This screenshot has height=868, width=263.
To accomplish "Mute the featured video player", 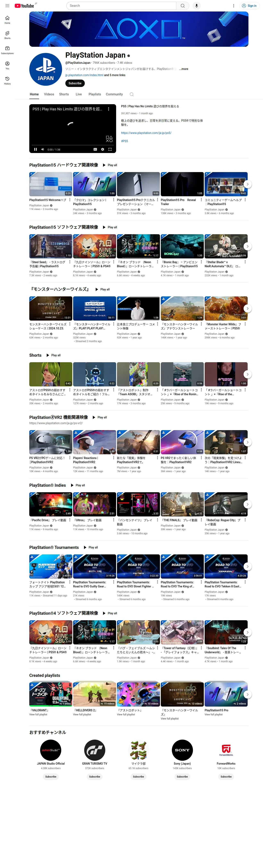I will point(43,149).
